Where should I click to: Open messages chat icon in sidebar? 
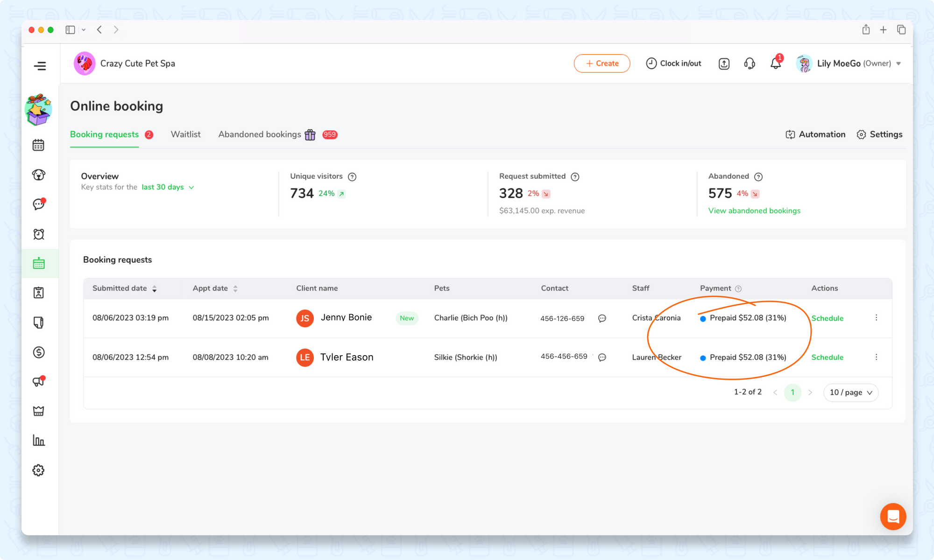point(38,204)
